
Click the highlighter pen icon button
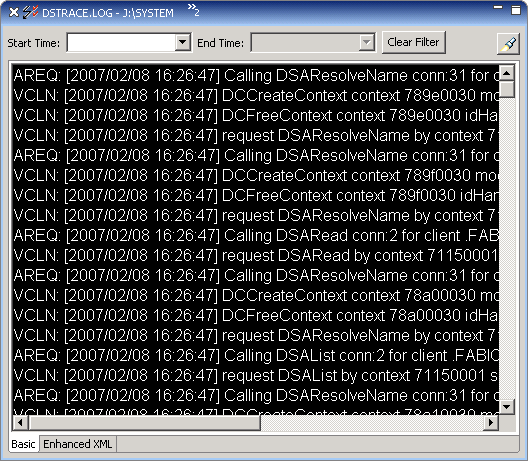click(508, 43)
